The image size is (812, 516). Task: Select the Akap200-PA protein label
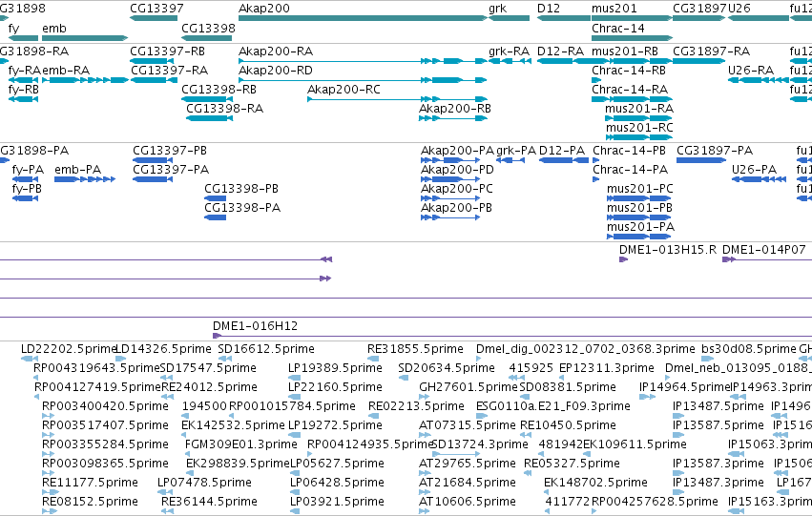(x=457, y=151)
